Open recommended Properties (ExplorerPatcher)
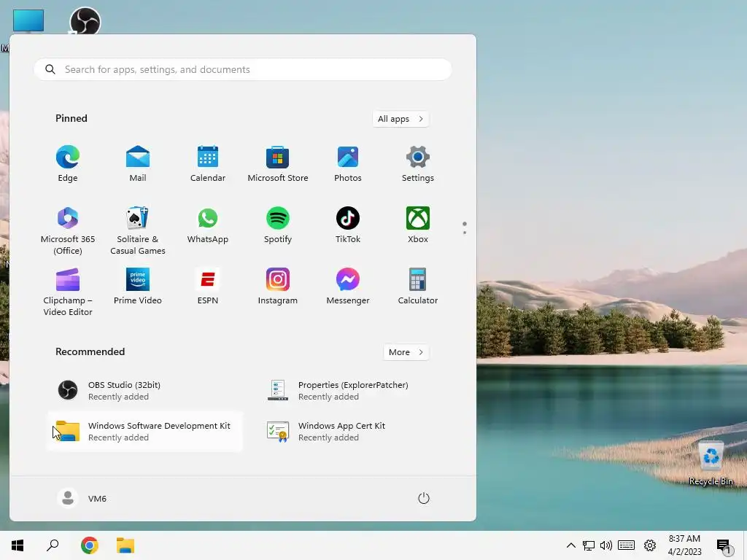The image size is (747, 560). pyautogui.click(x=355, y=391)
